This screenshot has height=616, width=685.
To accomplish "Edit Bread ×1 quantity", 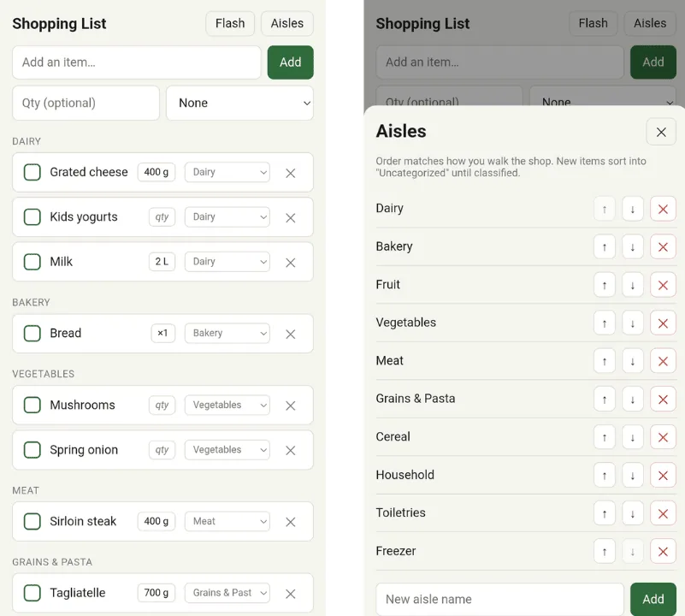I will click(x=163, y=333).
